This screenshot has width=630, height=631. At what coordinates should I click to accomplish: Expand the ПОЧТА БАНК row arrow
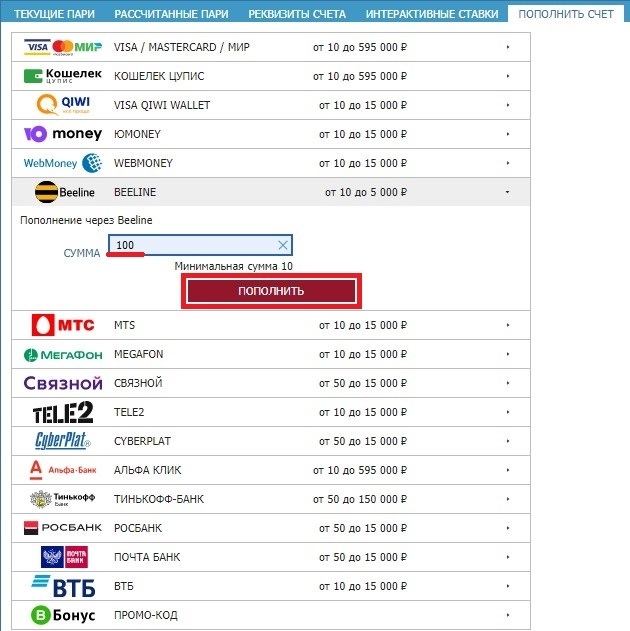(x=508, y=557)
